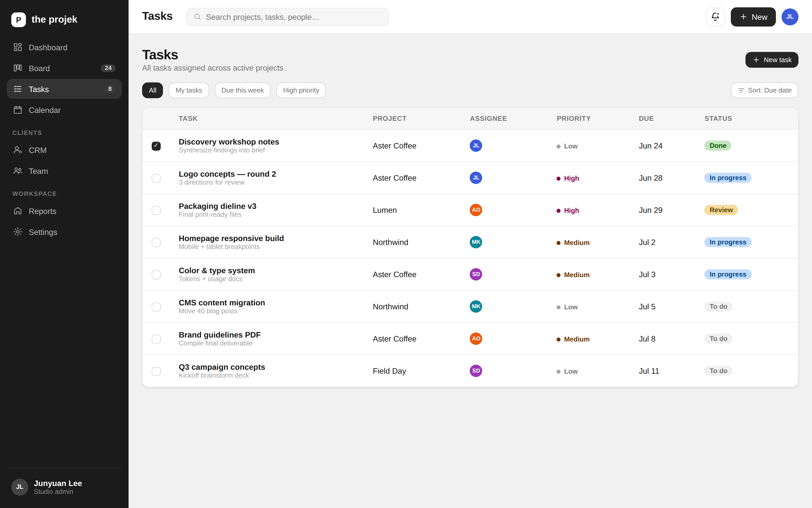Open Reports from the sidebar

64,211
